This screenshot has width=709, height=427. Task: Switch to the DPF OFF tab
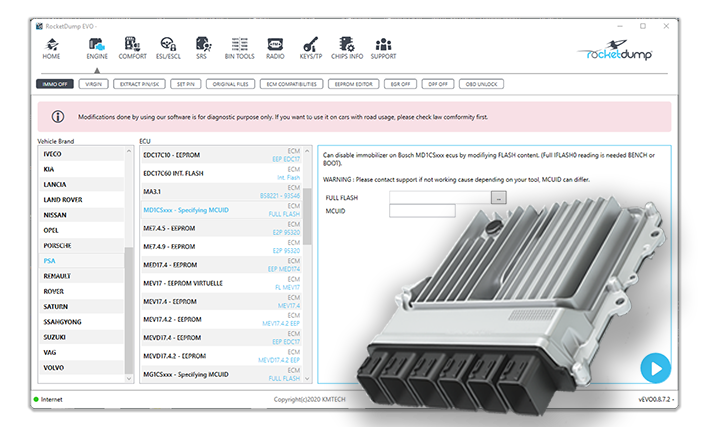(x=438, y=84)
